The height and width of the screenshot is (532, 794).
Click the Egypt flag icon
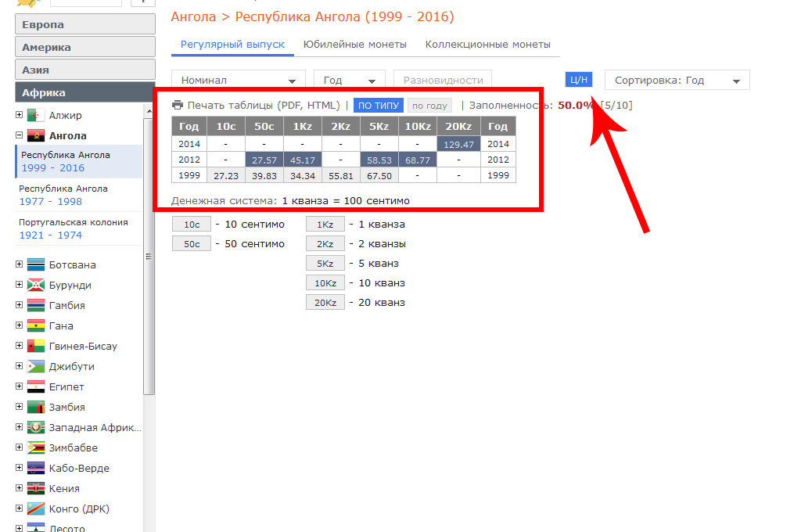pos(36,386)
